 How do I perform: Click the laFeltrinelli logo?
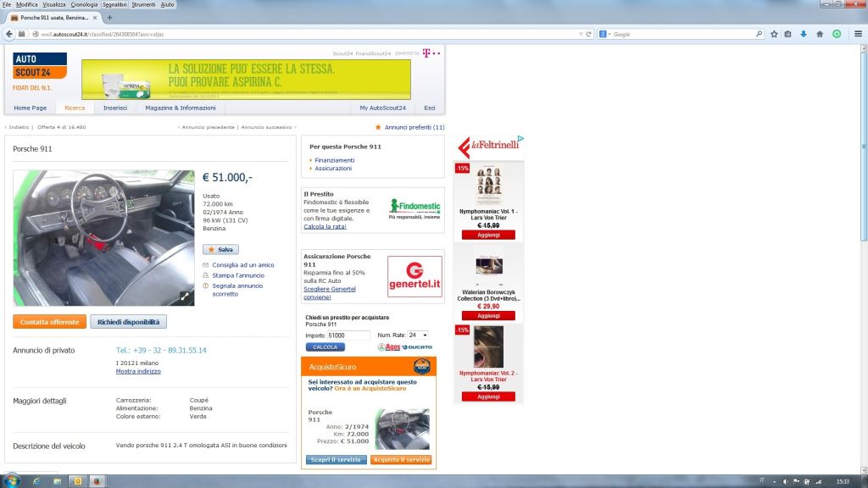point(488,147)
